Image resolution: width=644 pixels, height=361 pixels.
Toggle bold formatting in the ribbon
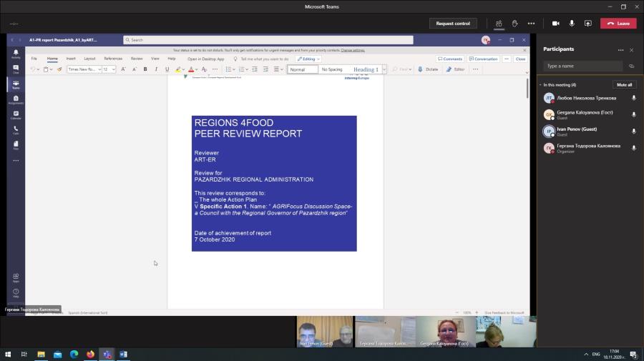pos(145,69)
